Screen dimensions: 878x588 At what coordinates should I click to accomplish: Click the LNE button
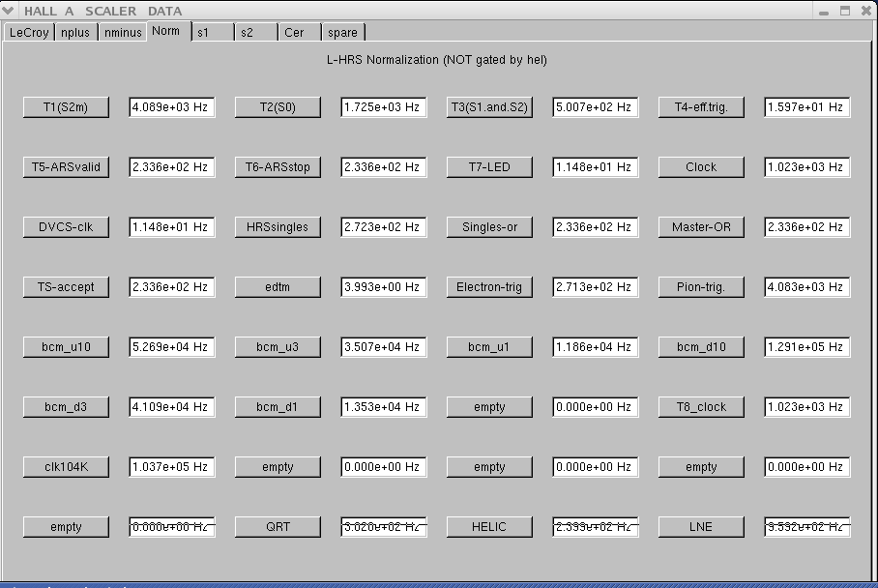701,526
